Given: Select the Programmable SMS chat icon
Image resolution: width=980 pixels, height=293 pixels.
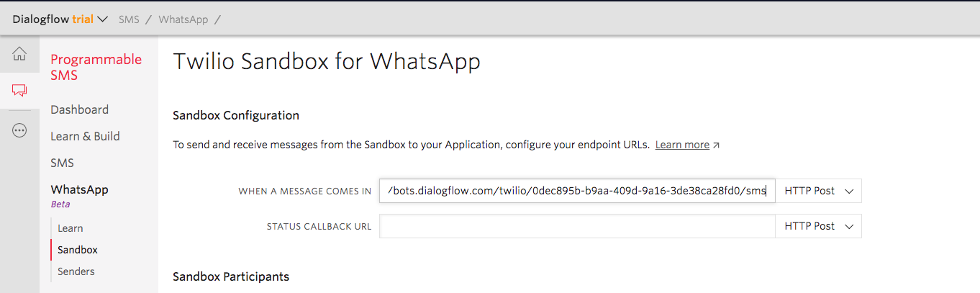Looking at the screenshot, I should click(19, 91).
